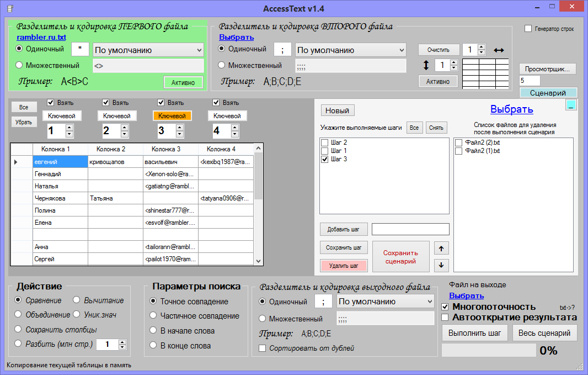Increase column 3 spinner value
588x375 pixels.
point(180,128)
